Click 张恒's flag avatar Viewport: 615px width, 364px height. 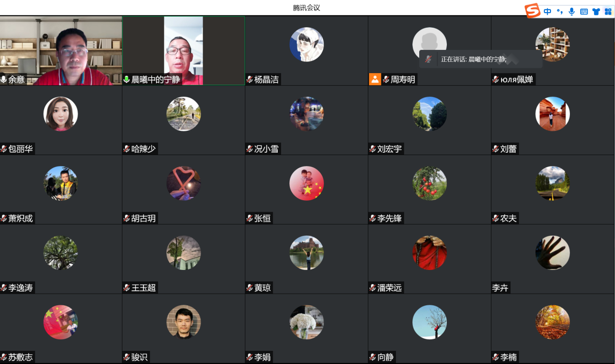(x=306, y=183)
